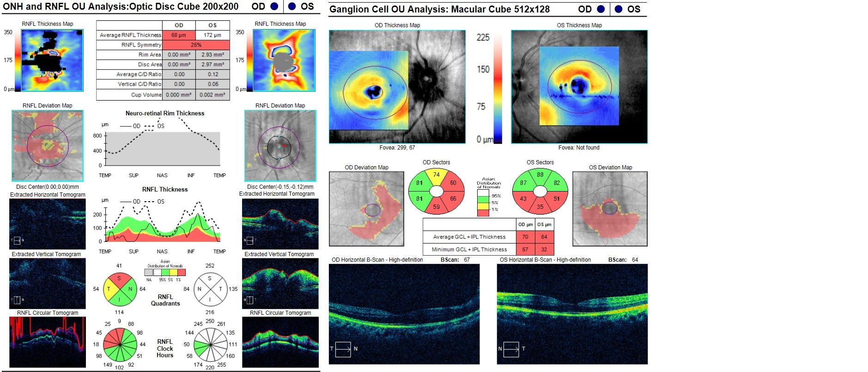The width and height of the screenshot is (868, 372).
Task: Click scan direction icon in OS Horizontal B-Scan
Action: tap(511, 349)
